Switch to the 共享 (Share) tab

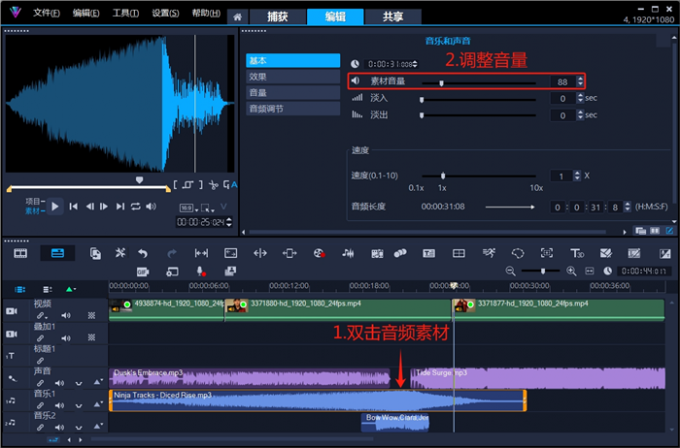click(x=379, y=17)
